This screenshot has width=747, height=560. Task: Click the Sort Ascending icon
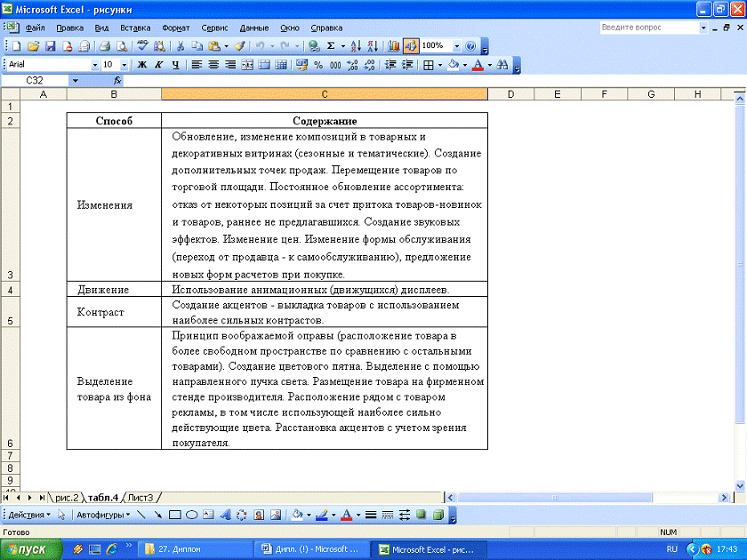(355, 45)
